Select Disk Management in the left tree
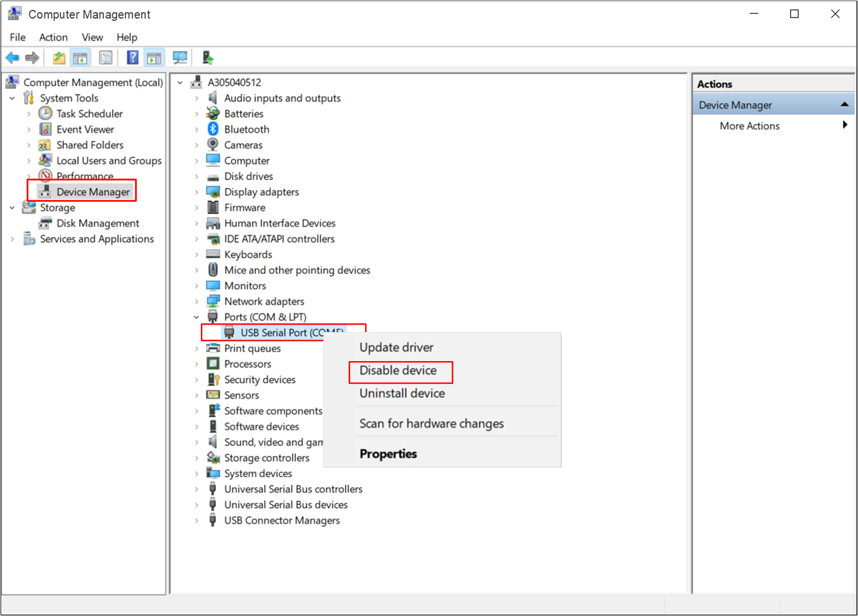The width and height of the screenshot is (858, 616). (x=98, y=223)
